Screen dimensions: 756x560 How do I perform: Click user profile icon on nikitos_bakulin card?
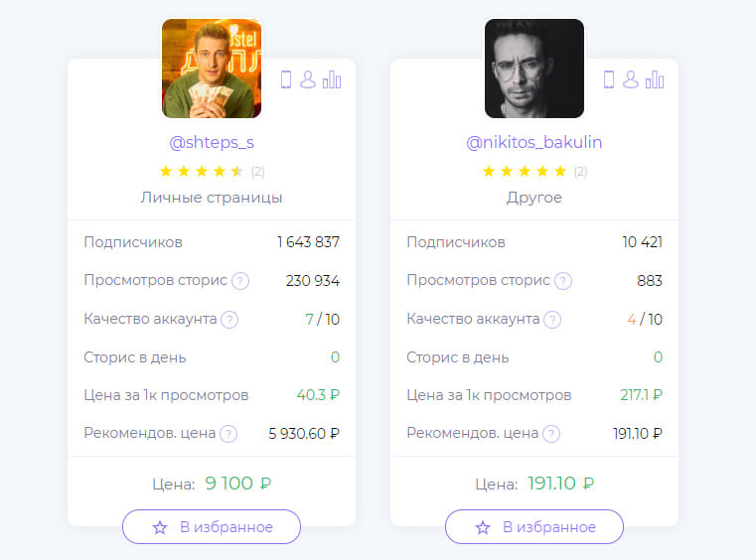coord(631,80)
